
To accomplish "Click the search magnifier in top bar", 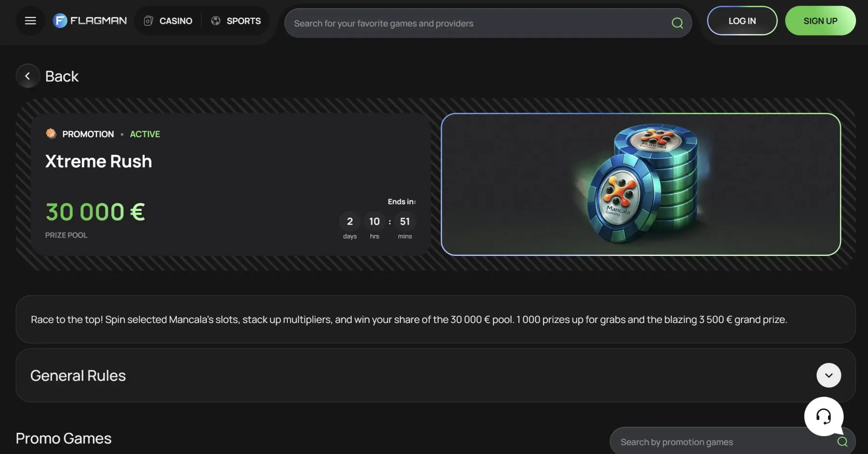I will pyautogui.click(x=678, y=23).
